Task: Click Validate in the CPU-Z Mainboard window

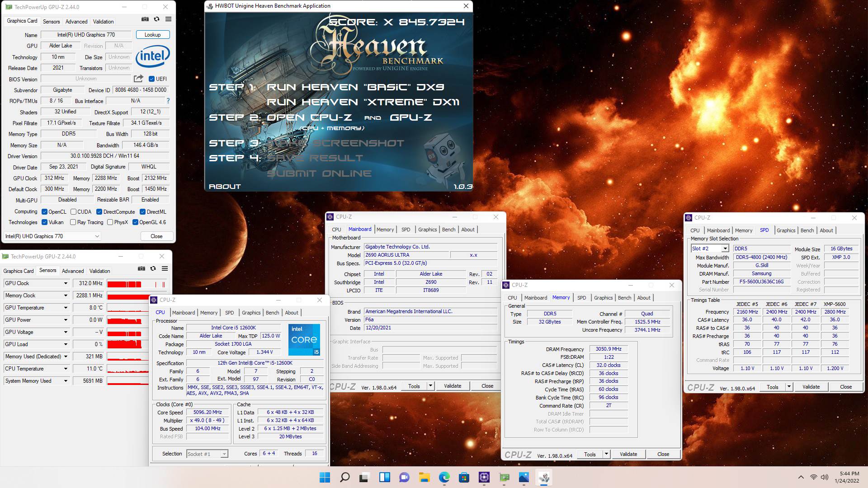Action: 453,386
